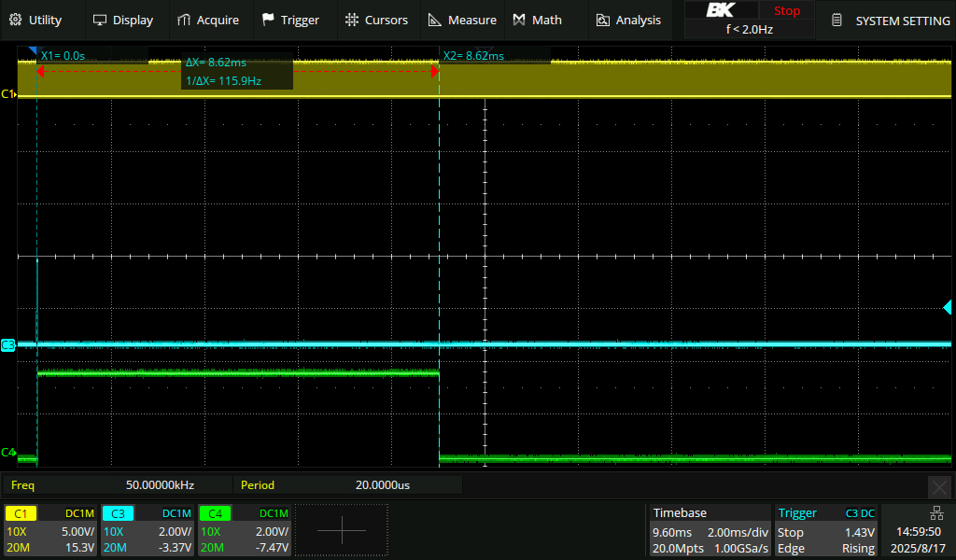Viewport: 956px width, 560px height.
Task: Click the Freq measurement label
Action: 22,485
